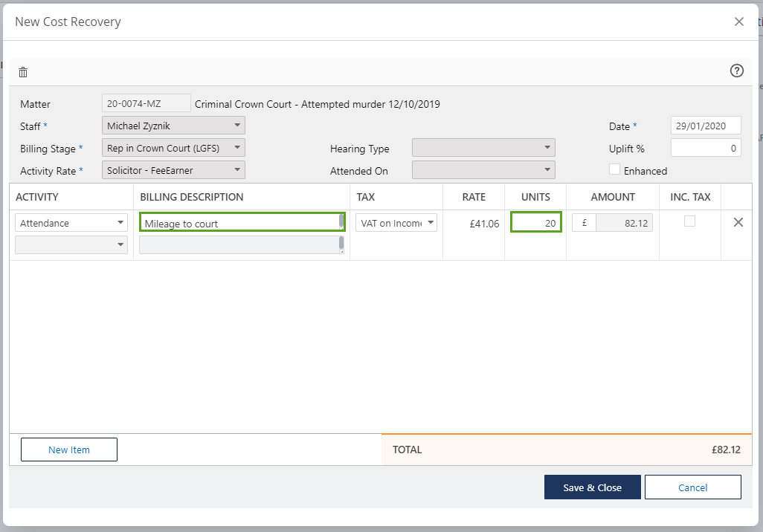Open the Staff dropdown
Screen dimensions: 763x532
point(173,126)
